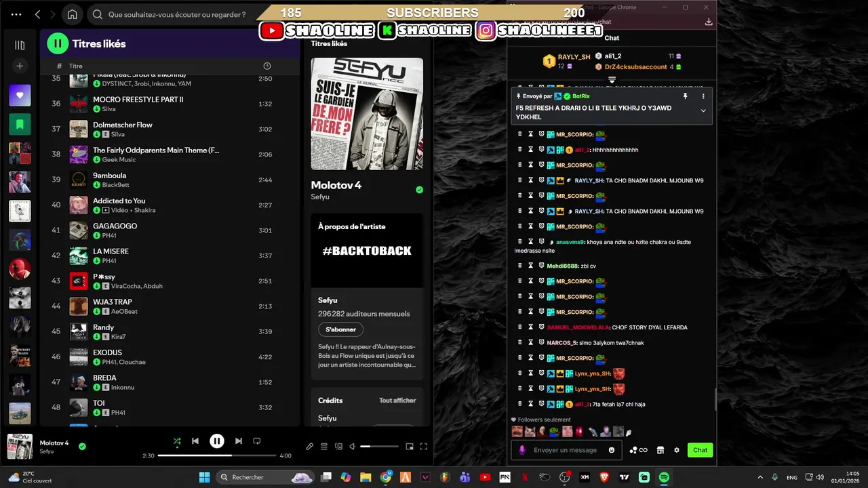Screen dimensions: 868x488
Task: Skip to the next track
Action: click(x=239, y=441)
